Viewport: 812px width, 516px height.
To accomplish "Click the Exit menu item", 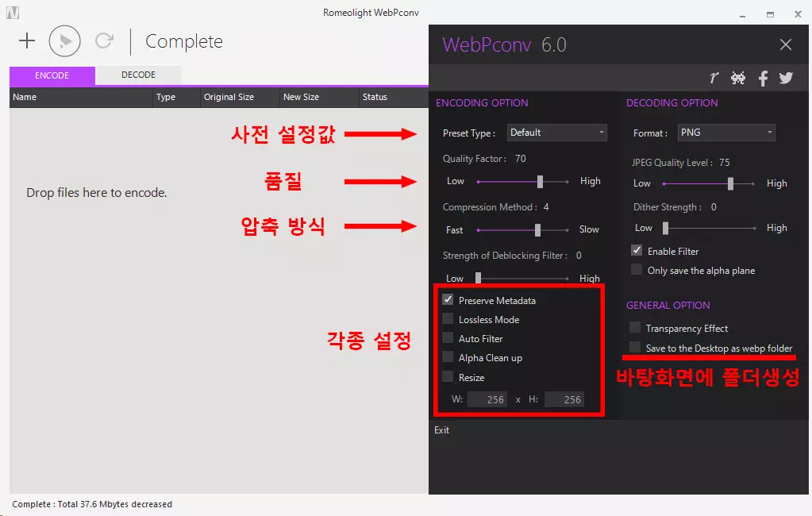I will (442, 430).
